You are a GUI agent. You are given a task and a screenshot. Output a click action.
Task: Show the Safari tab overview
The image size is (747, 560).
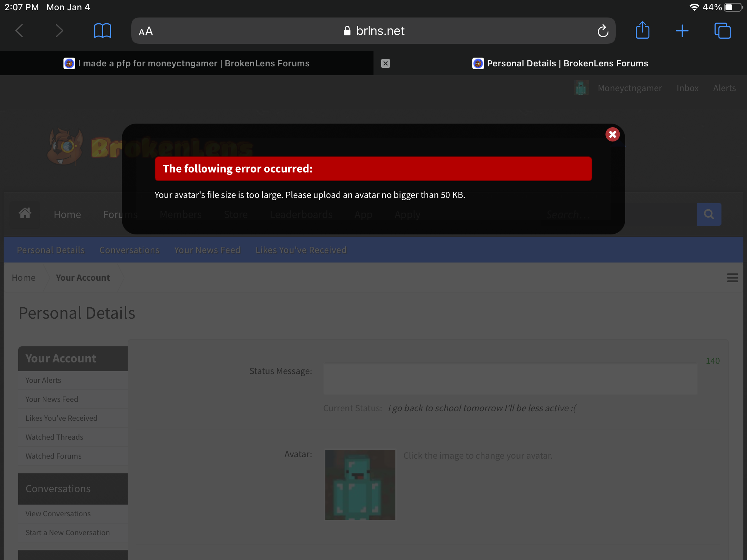coord(723,31)
